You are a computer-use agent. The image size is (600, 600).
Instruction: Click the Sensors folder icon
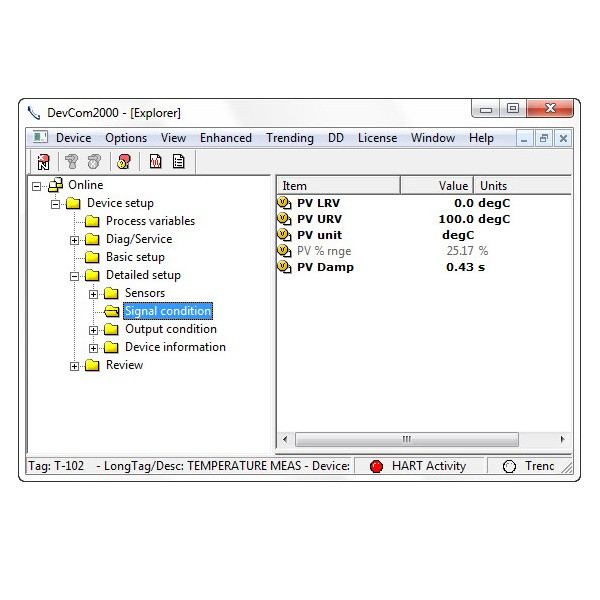111,293
